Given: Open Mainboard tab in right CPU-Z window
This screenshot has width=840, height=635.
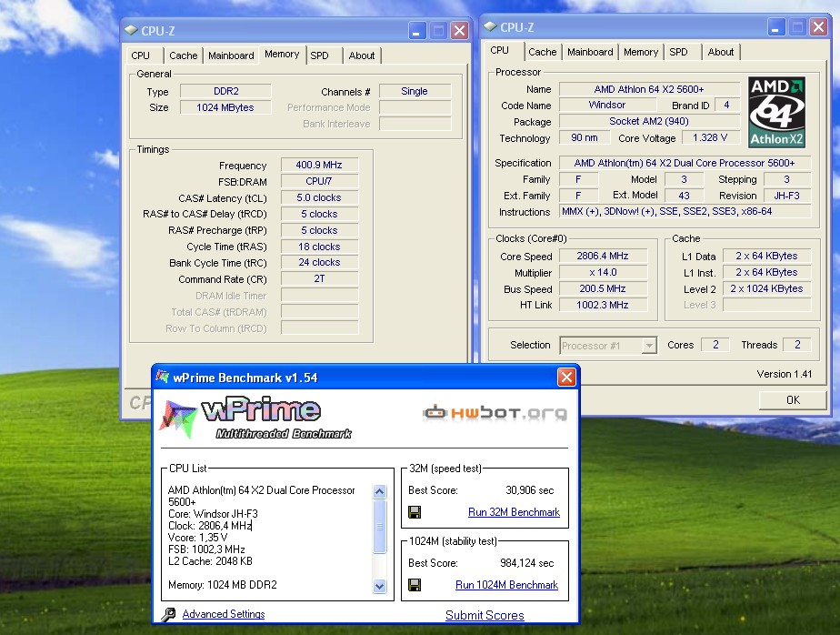Looking at the screenshot, I should [590, 52].
